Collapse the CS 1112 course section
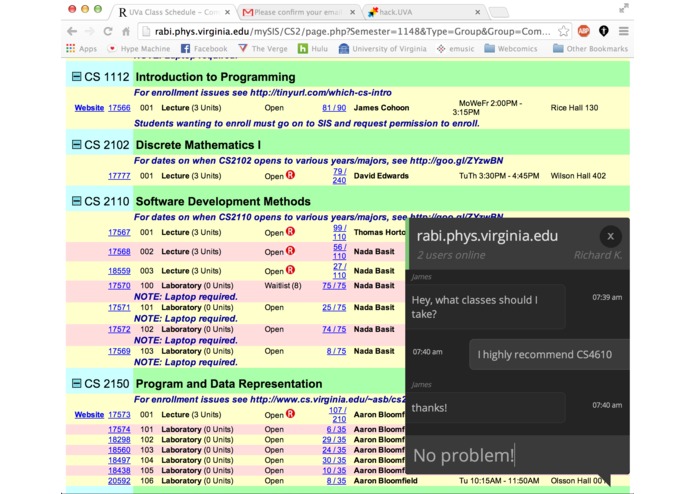This screenshot has height=494, width=695. pos(76,77)
